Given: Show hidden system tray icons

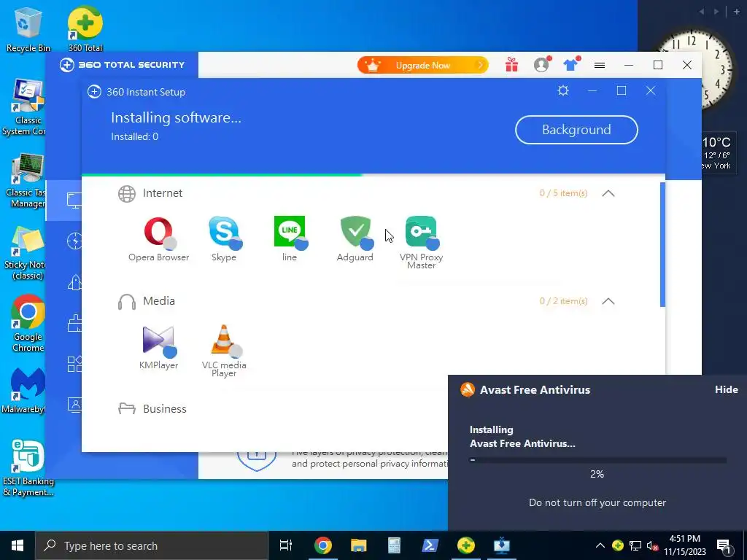Looking at the screenshot, I should (x=600, y=545).
